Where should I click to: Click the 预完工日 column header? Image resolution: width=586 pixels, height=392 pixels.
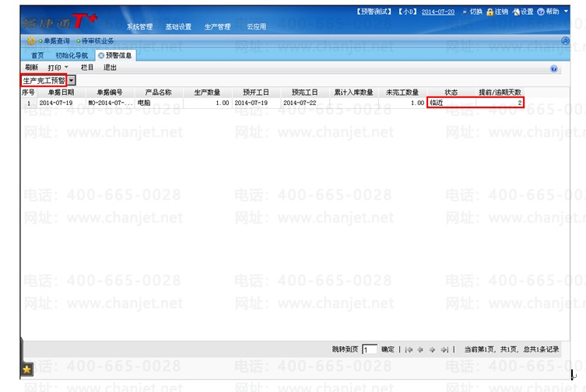304,93
